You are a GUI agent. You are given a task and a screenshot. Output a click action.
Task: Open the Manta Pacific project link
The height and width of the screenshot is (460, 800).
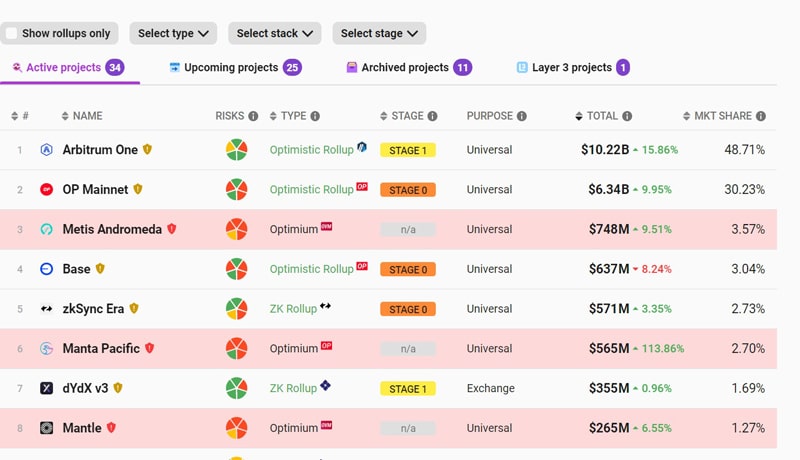[x=101, y=348]
